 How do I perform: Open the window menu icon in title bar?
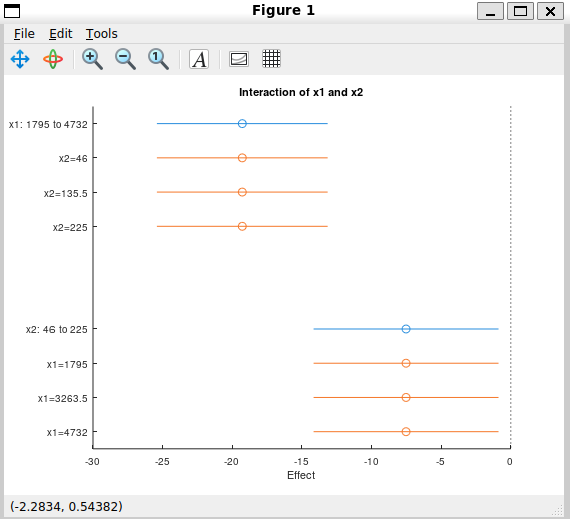pos(12,11)
